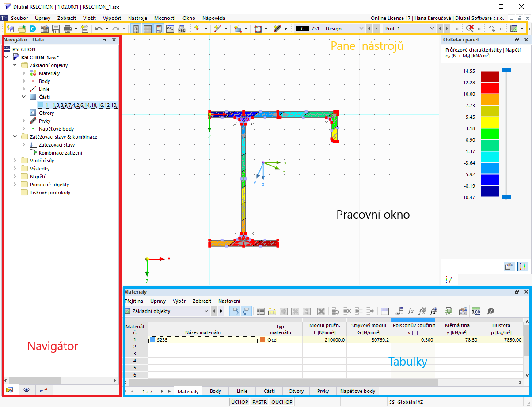532x407 pixels.
Task: Open the script manager SC icon
Action: pyautogui.click(x=182, y=29)
